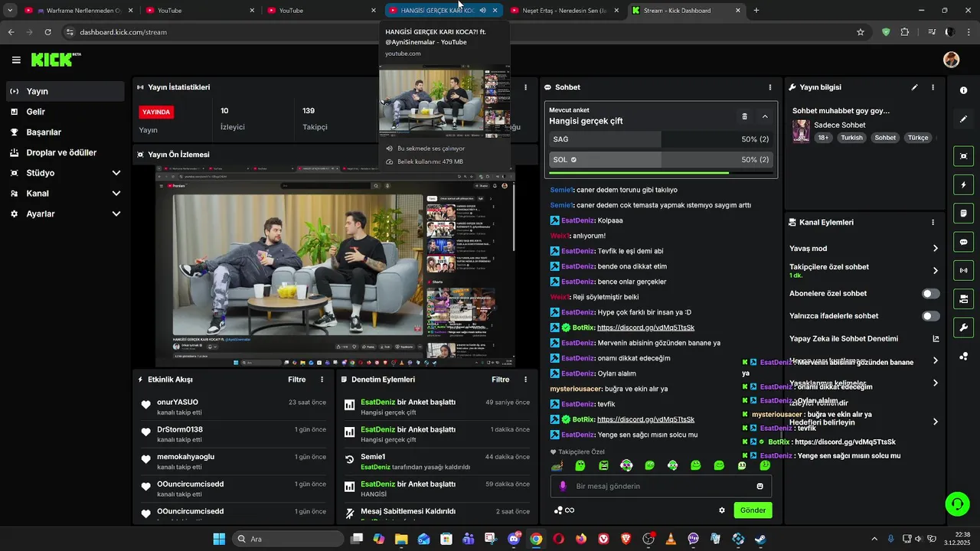Open the emoji picker in message box
The image size is (980, 551).
pos(759,486)
